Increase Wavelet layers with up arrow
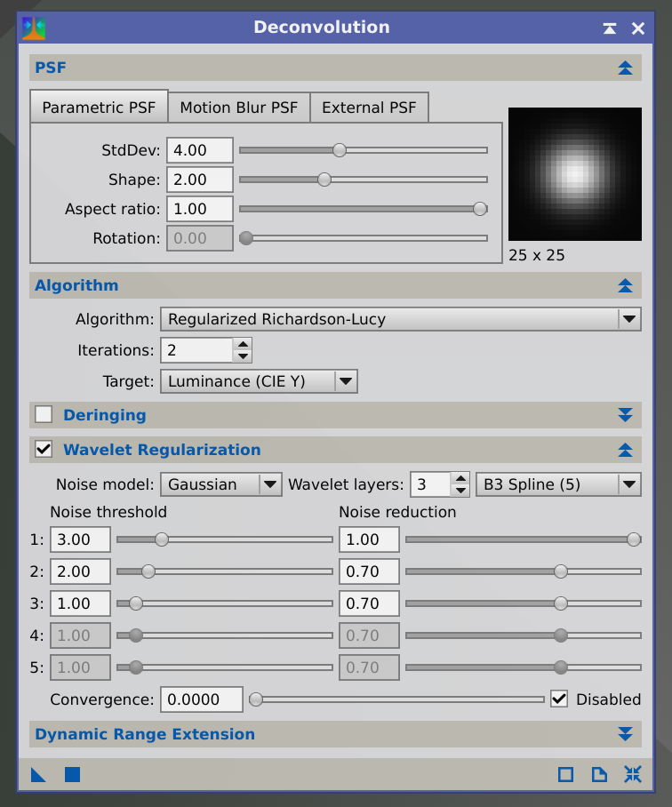 (x=461, y=479)
